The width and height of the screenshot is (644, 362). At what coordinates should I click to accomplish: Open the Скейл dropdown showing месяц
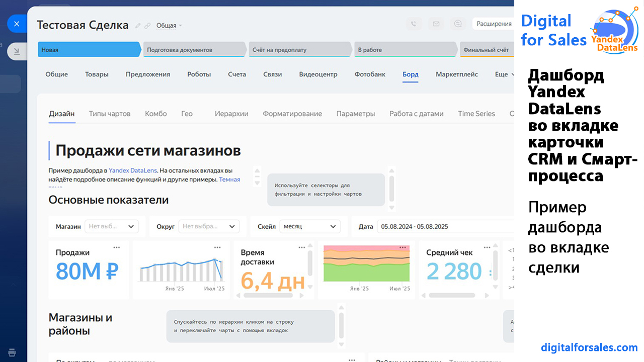[x=310, y=227]
